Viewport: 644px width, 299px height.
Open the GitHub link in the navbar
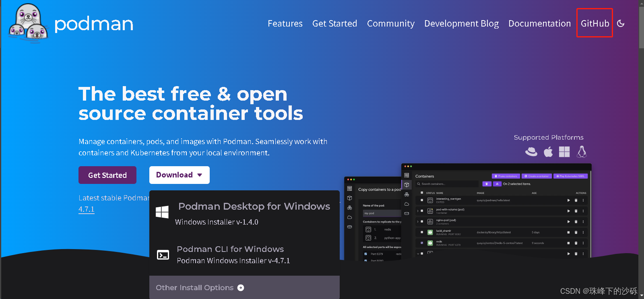(595, 23)
